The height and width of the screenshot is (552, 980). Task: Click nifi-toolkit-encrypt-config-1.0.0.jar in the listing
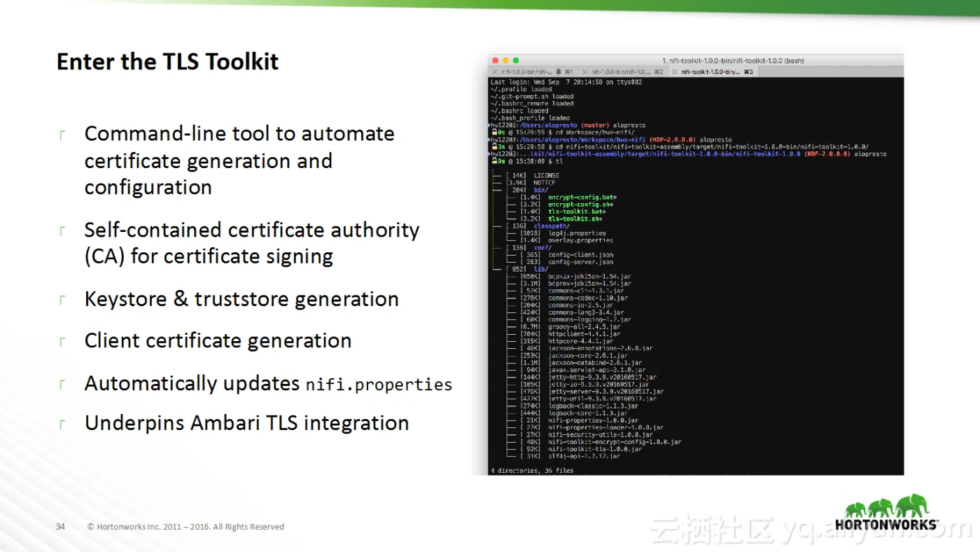click(615, 442)
